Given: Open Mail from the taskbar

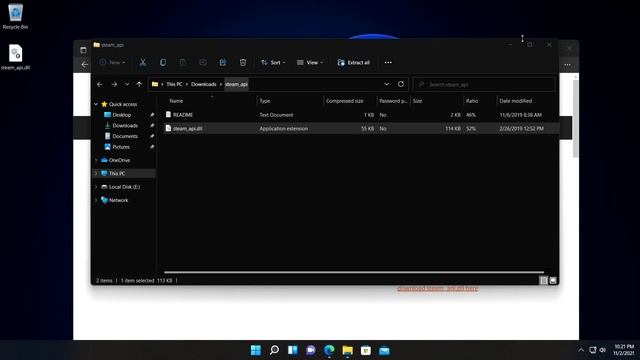Looking at the screenshot, I should click(x=384, y=350).
